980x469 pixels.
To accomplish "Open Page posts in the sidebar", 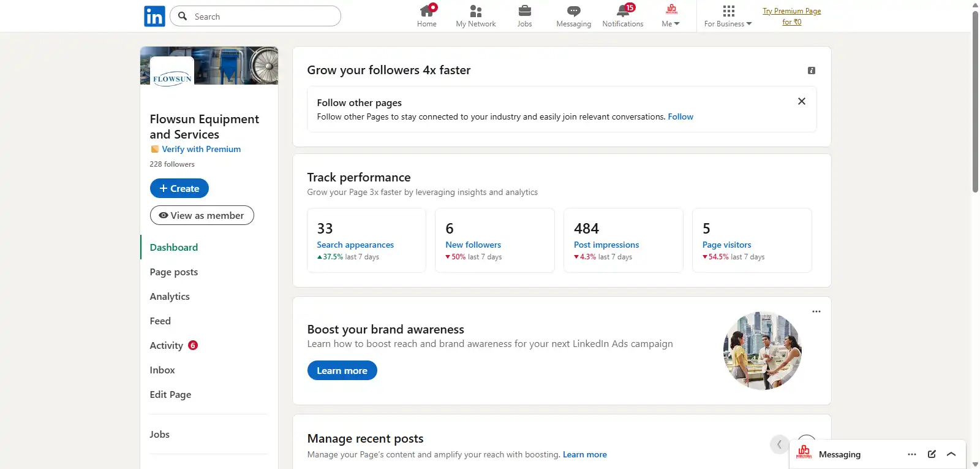I will pyautogui.click(x=174, y=272).
